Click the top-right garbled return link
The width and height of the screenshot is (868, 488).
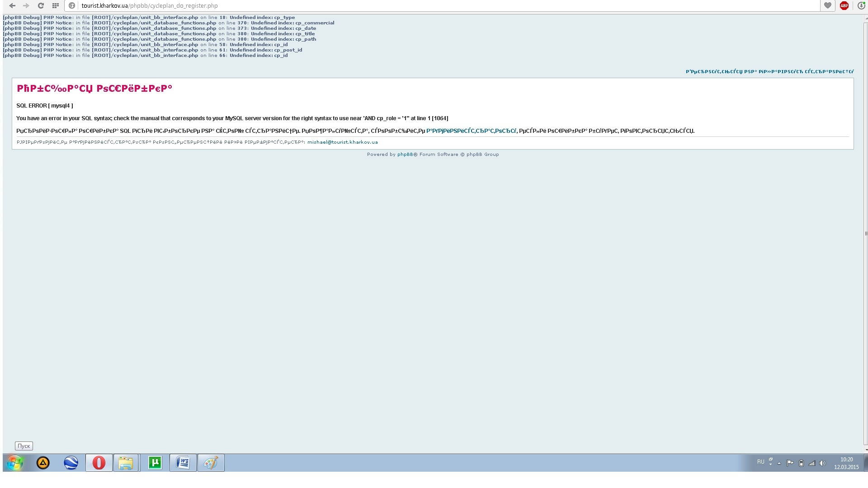(769, 71)
